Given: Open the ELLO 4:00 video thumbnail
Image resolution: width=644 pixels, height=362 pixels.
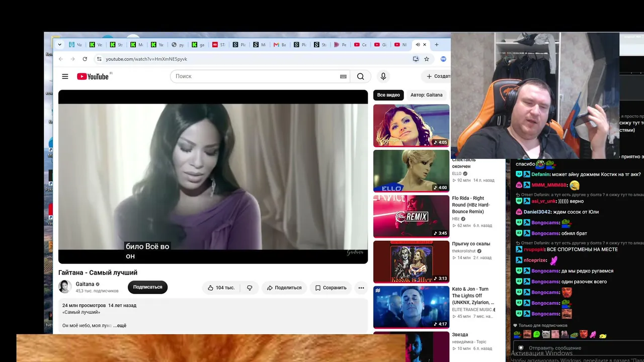Looking at the screenshot, I should coord(411,171).
